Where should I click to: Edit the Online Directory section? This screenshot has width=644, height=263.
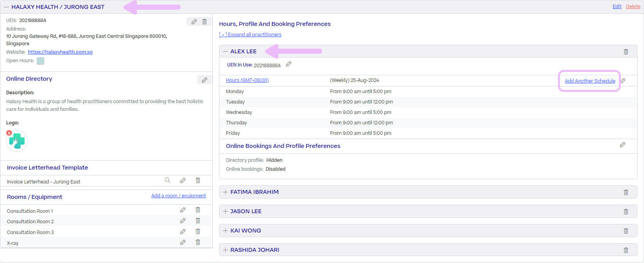coord(204,80)
